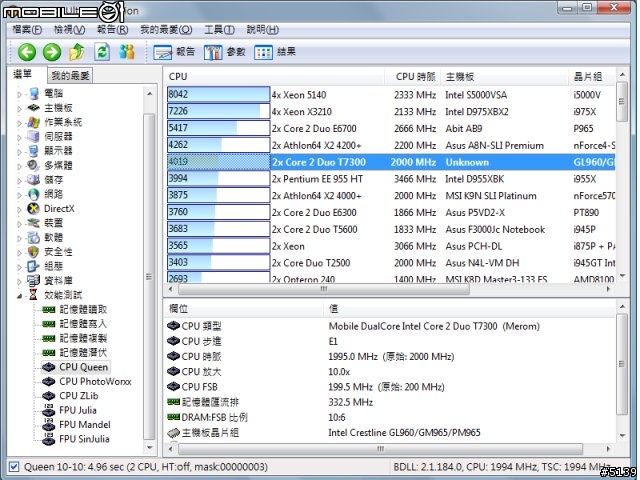640x480 pixels.
Task: Click the Refresh toolbar icon
Action: pyautogui.click(x=102, y=52)
